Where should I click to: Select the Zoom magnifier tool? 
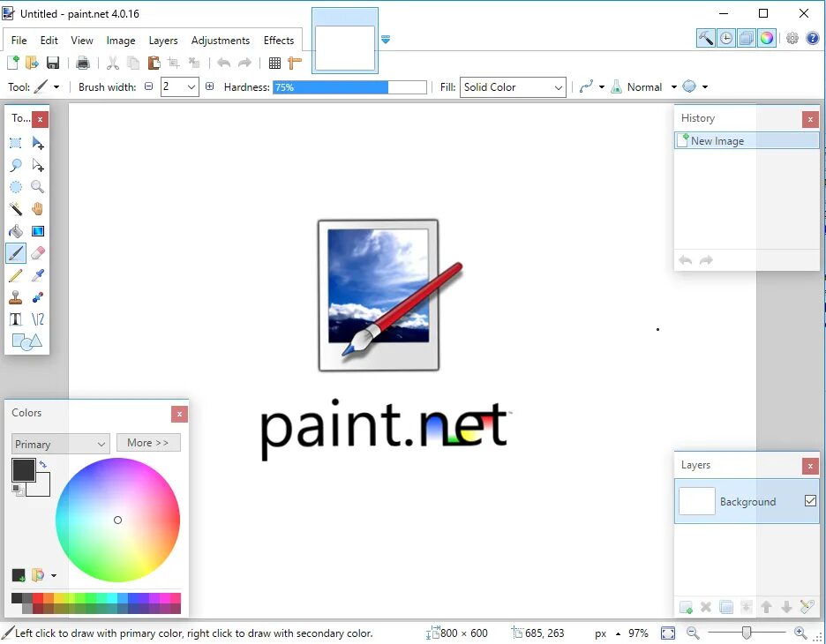[x=37, y=187]
